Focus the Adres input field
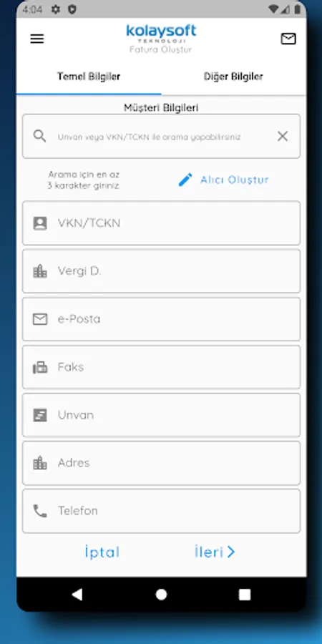Image resolution: width=322 pixels, height=644 pixels. click(161, 463)
